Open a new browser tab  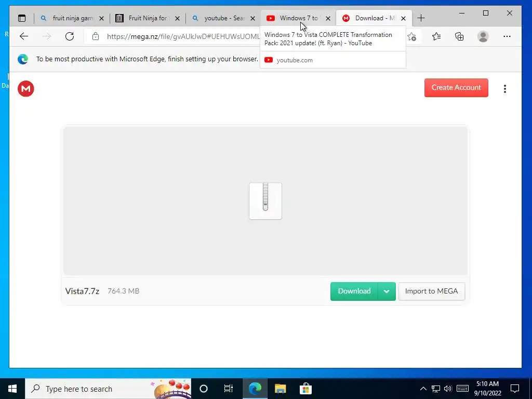coord(421,18)
